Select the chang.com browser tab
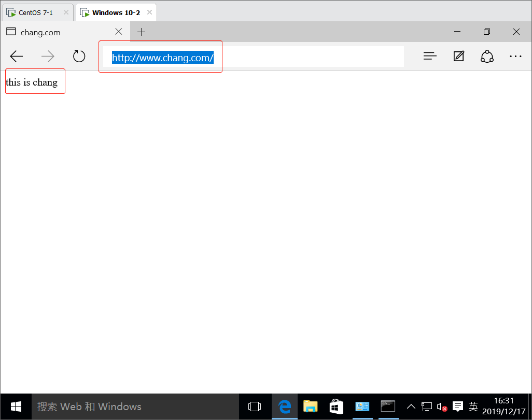 click(65, 32)
